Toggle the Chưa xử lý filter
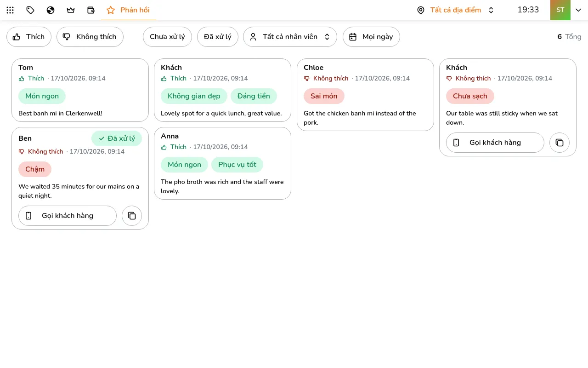Screen dimensions: 588x368 167,37
